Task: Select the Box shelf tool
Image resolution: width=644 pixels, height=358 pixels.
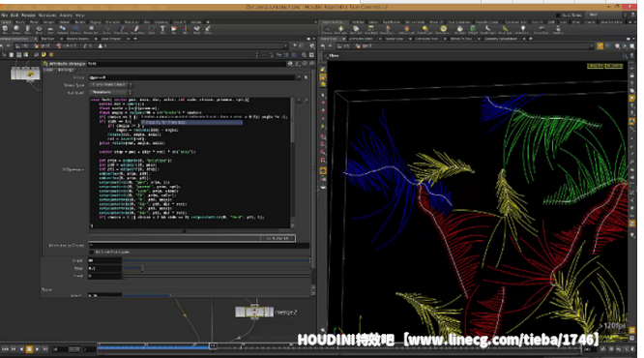Action: point(6,30)
